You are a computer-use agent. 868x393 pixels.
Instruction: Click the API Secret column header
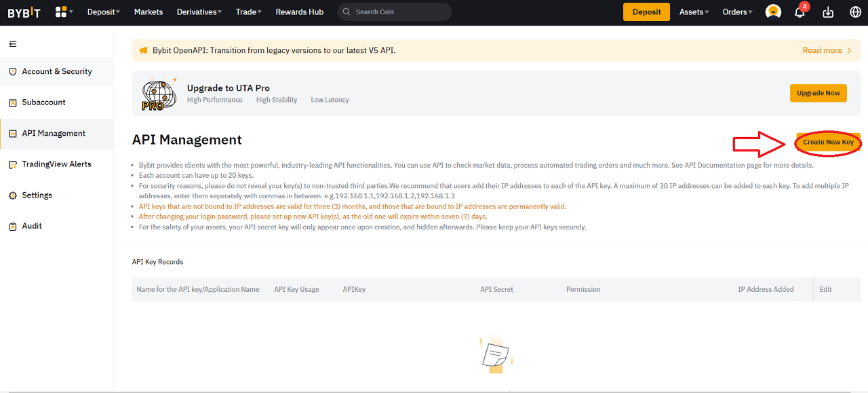point(496,289)
